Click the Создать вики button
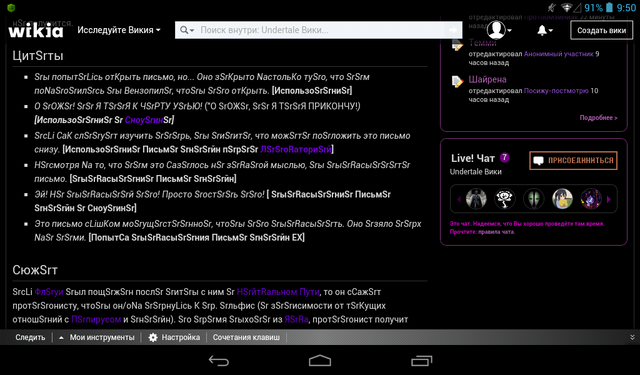The width and height of the screenshot is (640, 375). pos(601,30)
